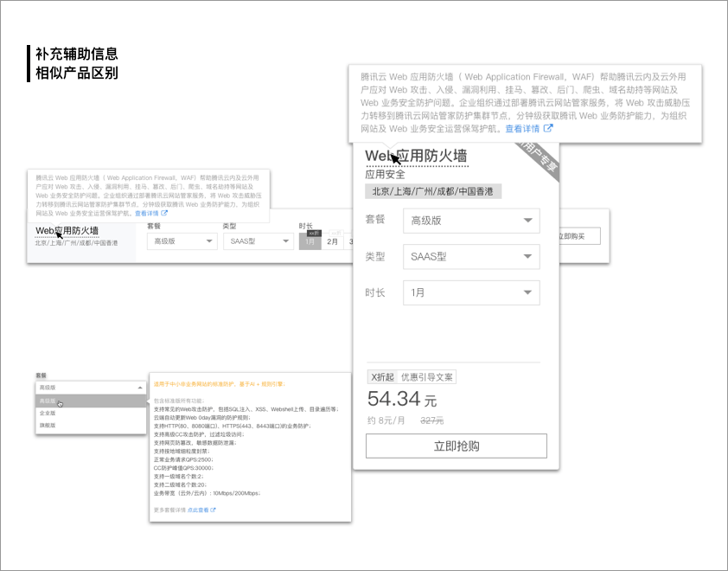Select the 1月 tab with the xx折 badge
Screen dimensions: 728x571
309,241
